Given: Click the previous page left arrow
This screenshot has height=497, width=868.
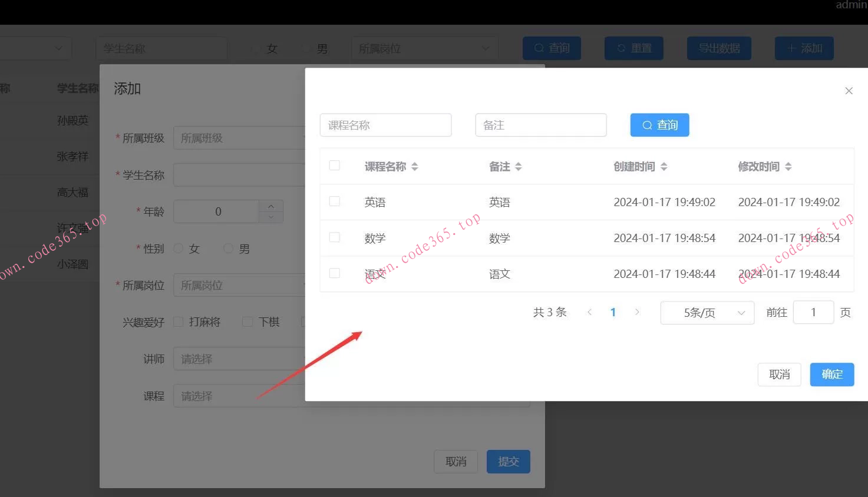Looking at the screenshot, I should 590,312.
